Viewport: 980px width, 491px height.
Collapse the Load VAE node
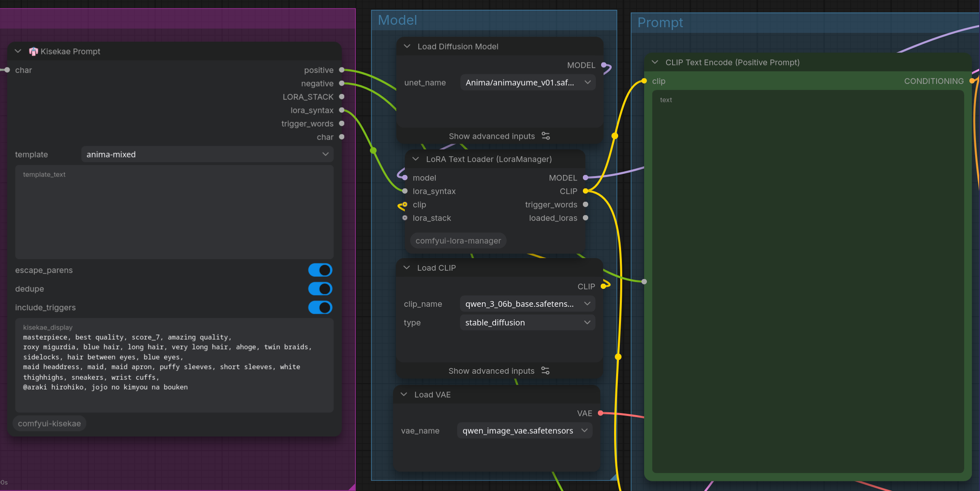(x=404, y=394)
